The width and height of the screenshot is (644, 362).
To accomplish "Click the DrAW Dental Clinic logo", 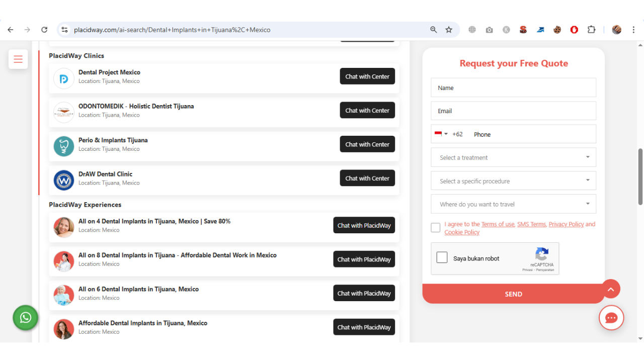I will click(x=63, y=178).
